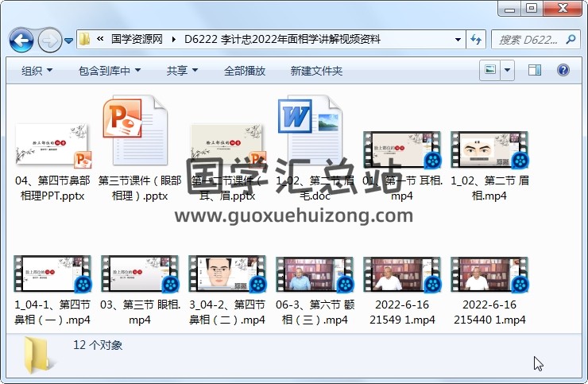
Task: Click the 全部播放 button
Action: click(x=245, y=71)
